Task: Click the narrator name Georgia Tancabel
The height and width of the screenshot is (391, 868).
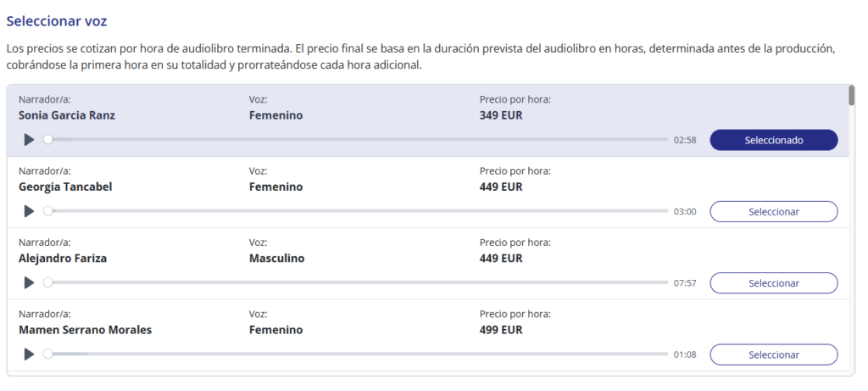Action: (65, 187)
